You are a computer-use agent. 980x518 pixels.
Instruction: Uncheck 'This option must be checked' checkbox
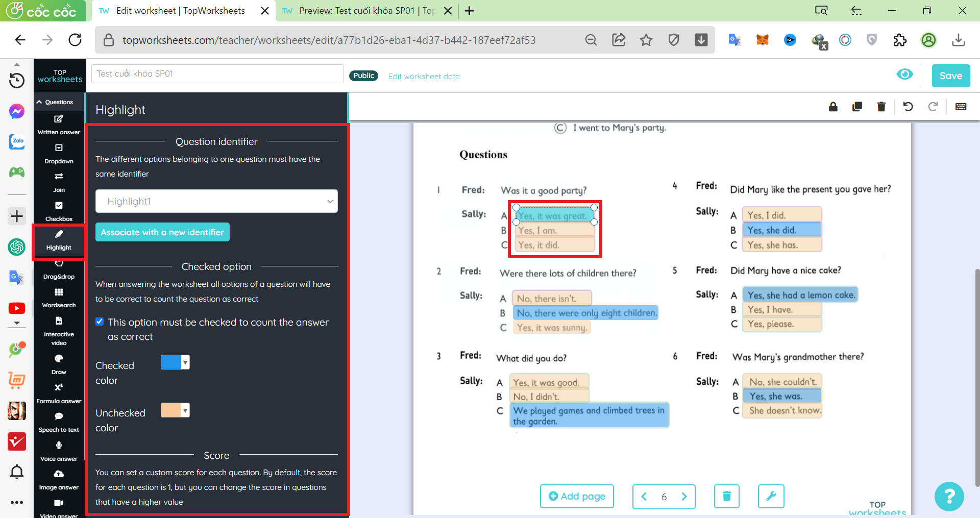pyautogui.click(x=100, y=322)
